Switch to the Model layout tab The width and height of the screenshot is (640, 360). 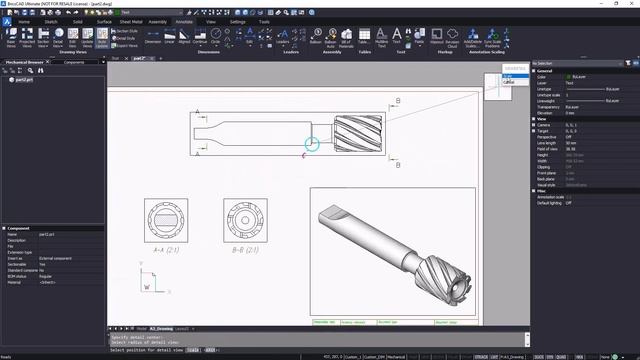point(141,329)
